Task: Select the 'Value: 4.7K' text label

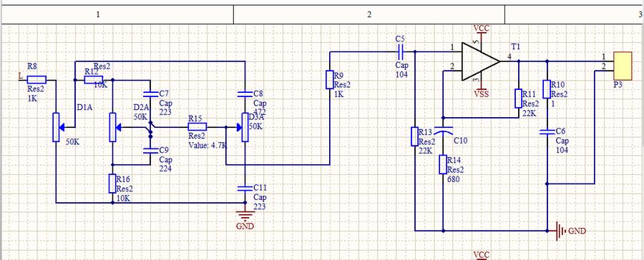Action: click(x=208, y=145)
